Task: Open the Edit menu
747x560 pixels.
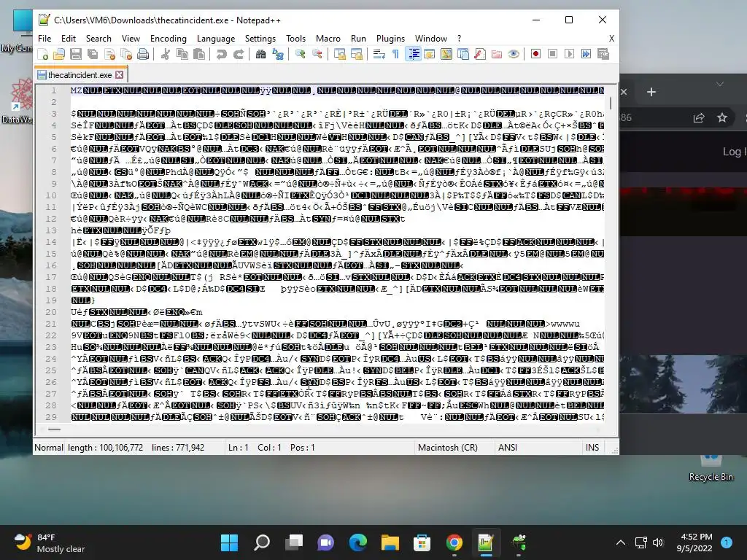Action: [x=69, y=39]
